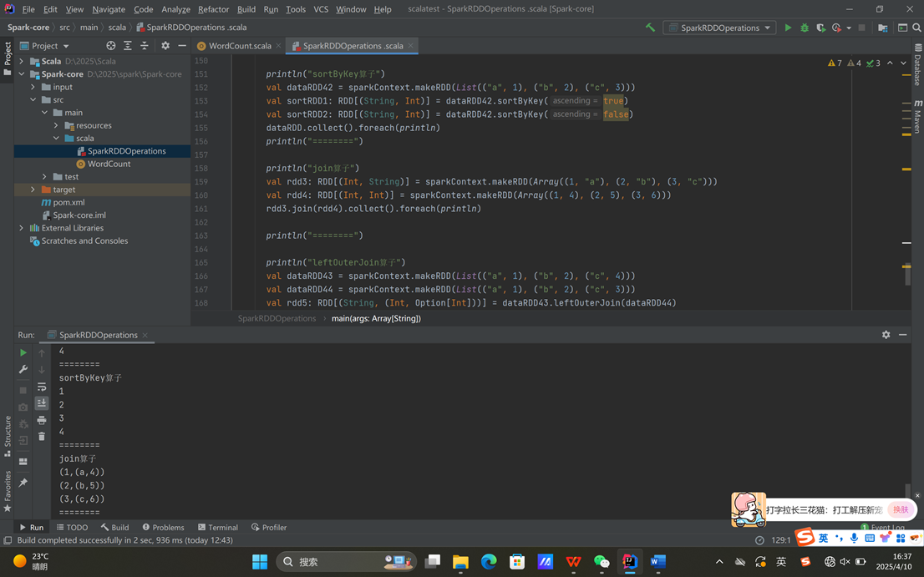Collapse the Spark-core module node
The width and height of the screenshot is (924, 577).
point(21,74)
